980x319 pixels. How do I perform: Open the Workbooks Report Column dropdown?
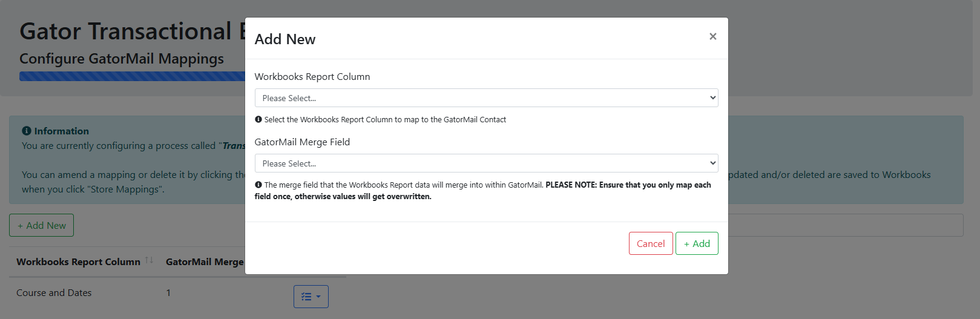point(486,98)
